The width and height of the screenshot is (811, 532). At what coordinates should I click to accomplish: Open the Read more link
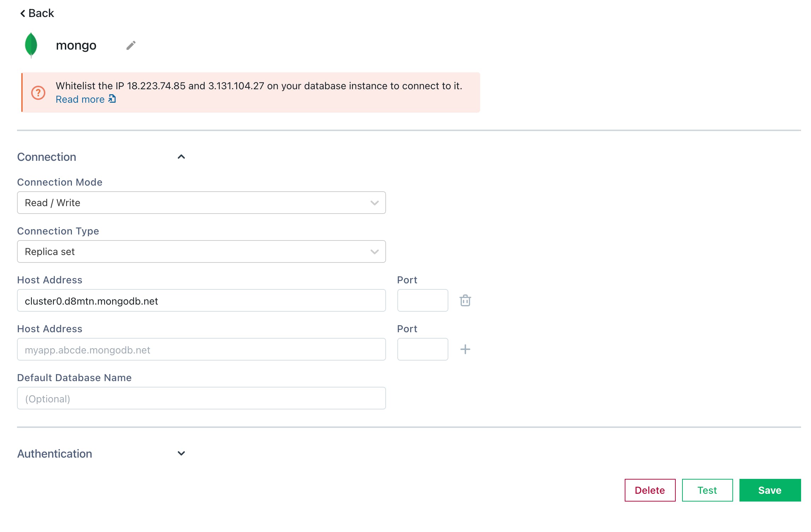point(80,100)
